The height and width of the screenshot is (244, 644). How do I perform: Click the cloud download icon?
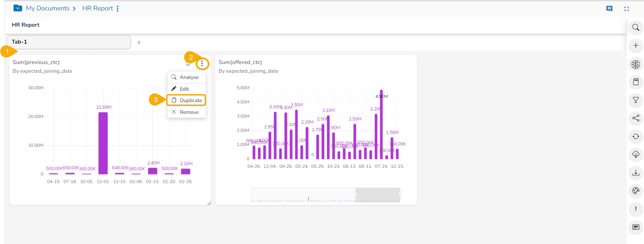coord(636,154)
